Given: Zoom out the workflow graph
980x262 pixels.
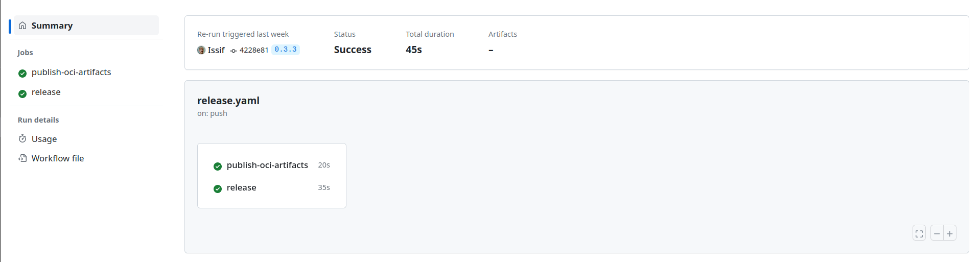Looking at the screenshot, I should pos(937,233).
